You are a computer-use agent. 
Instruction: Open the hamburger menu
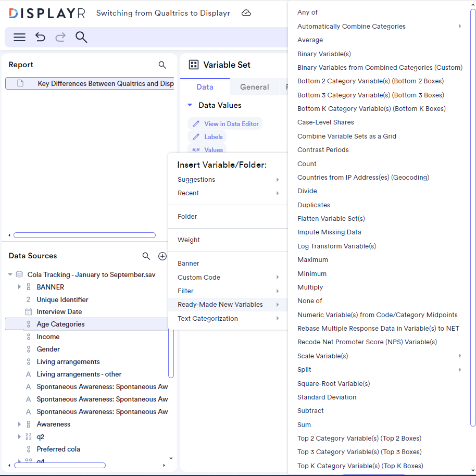click(19, 37)
